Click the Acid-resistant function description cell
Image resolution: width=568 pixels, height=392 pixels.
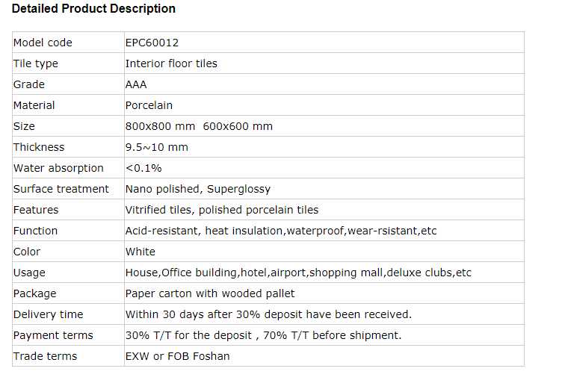[280, 231]
